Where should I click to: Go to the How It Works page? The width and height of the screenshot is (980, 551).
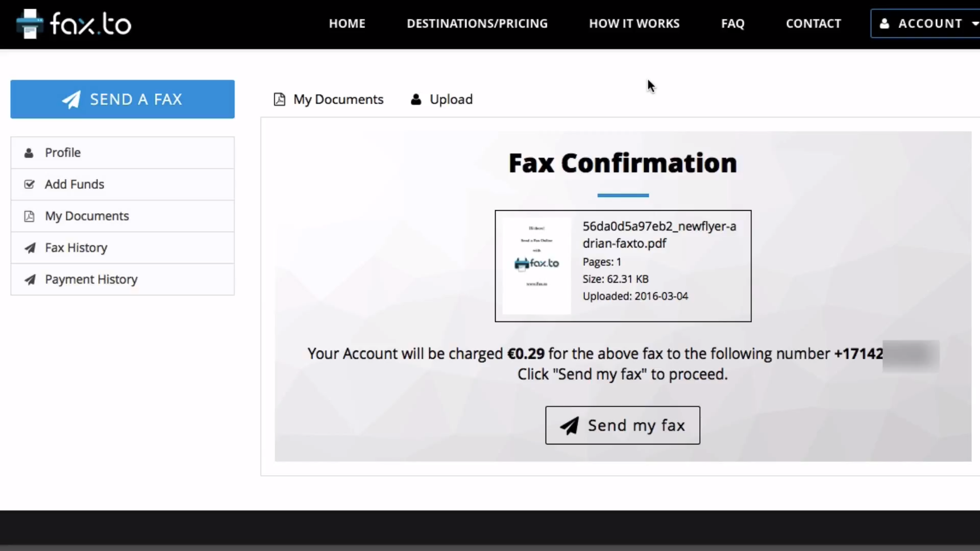pos(634,24)
